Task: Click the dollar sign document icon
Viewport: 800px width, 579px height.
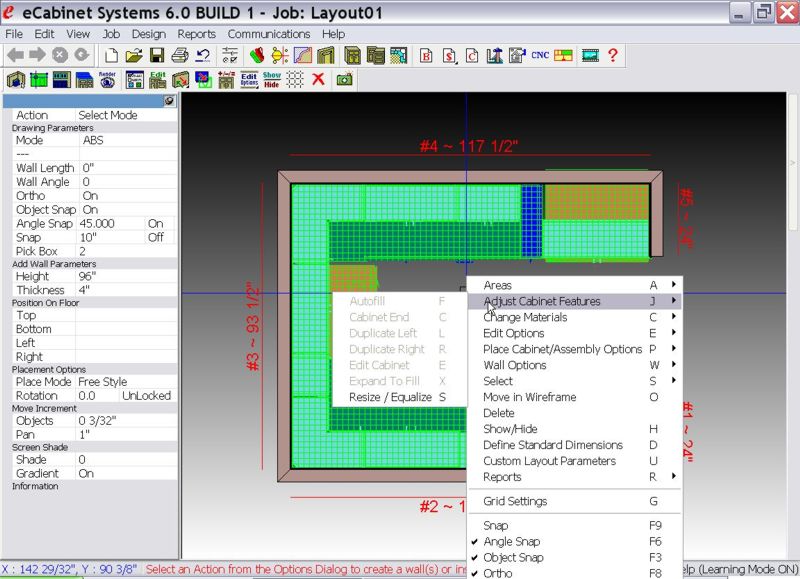Action: (449, 55)
